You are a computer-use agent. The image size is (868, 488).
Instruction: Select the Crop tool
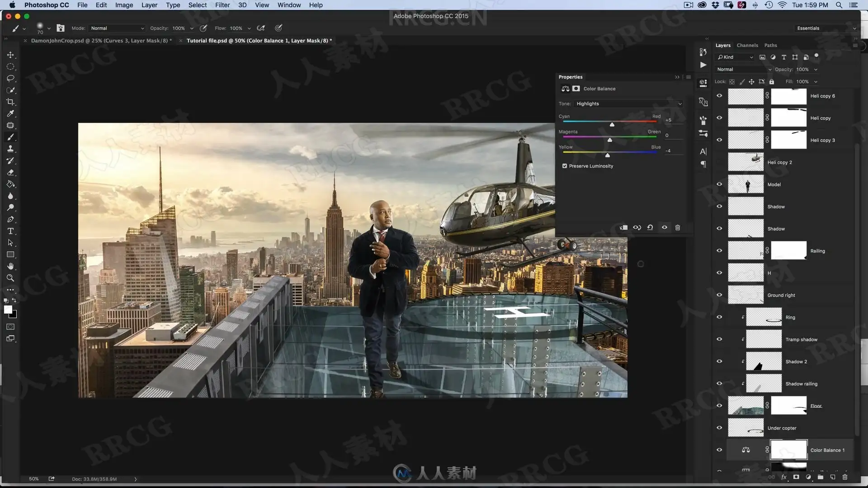coord(10,102)
